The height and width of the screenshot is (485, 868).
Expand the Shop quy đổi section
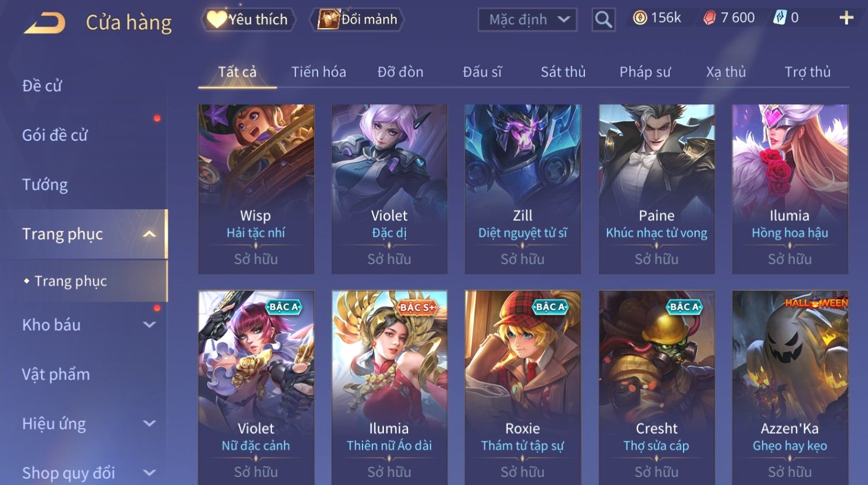tap(149, 473)
